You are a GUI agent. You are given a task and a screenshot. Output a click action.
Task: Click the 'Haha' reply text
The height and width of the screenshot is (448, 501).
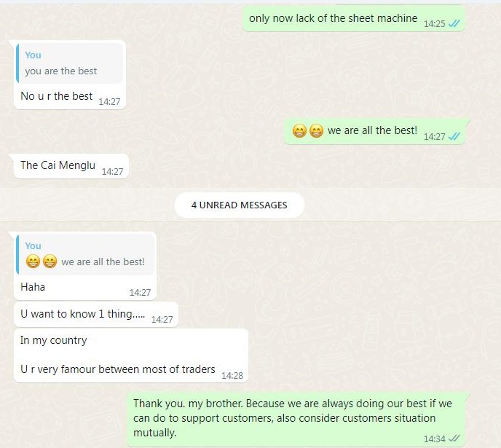click(33, 286)
